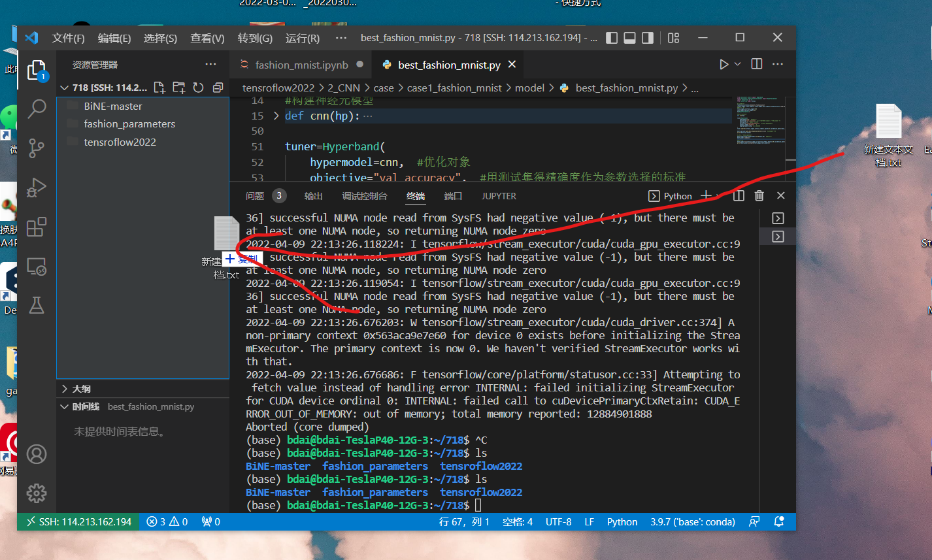
Task: Close the best_fashion_mnist.py tab
Action: tap(512, 65)
